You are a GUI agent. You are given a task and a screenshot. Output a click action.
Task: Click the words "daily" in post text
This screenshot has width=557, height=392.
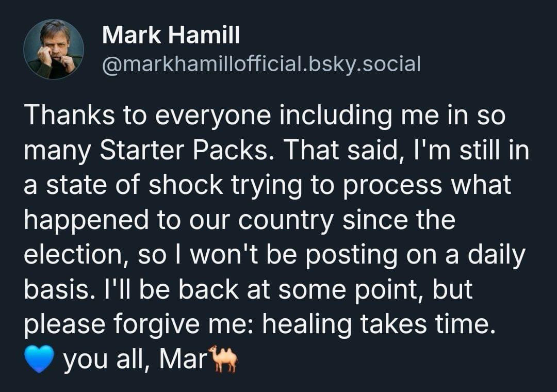[496, 255]
